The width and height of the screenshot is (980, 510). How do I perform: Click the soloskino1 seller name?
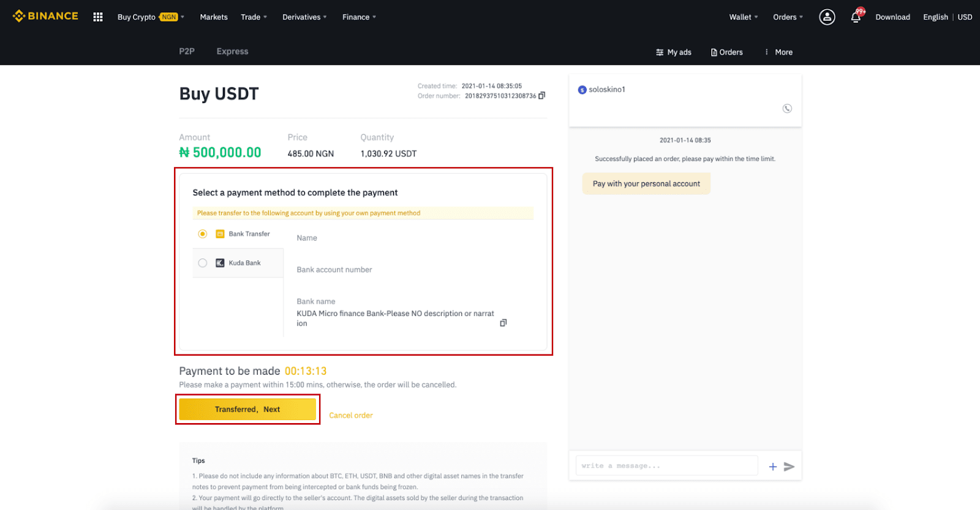point(607,89)
